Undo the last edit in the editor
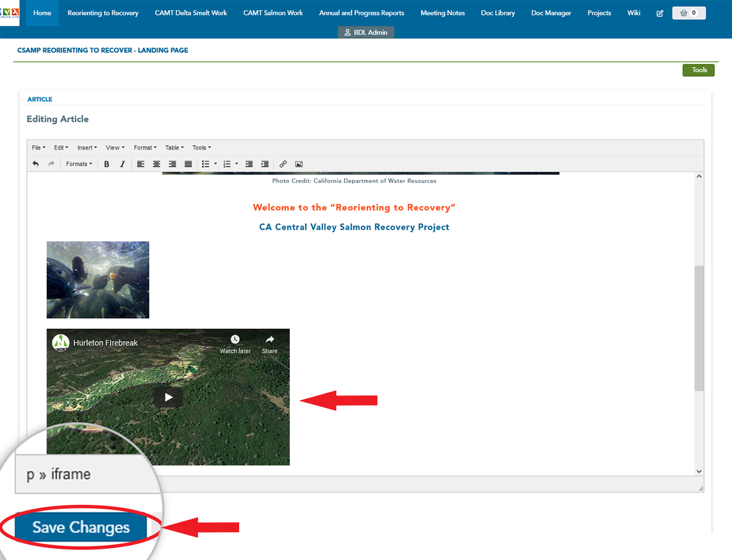The width and height of the screenshot is (732, 560). (35, 164)
